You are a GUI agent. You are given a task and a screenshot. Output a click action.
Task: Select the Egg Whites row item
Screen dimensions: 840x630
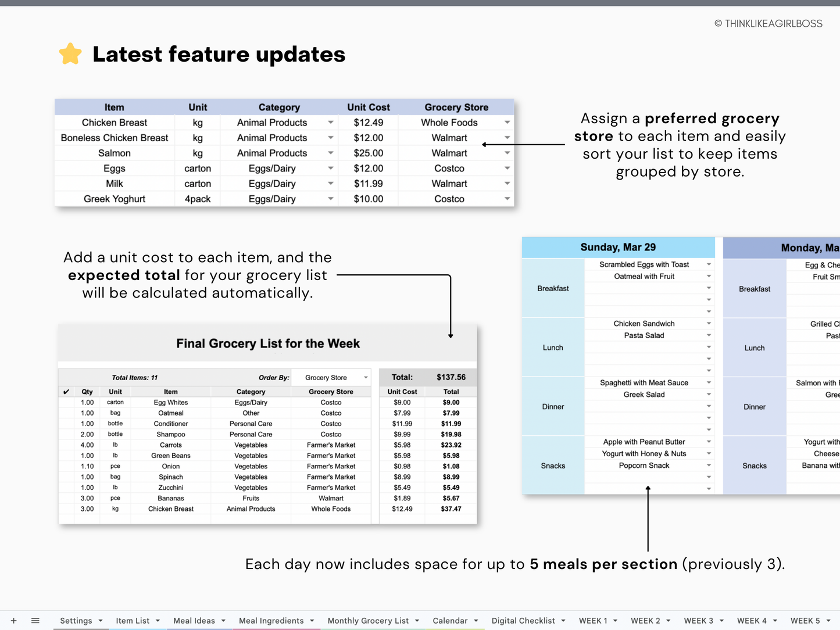pos(171,402)
